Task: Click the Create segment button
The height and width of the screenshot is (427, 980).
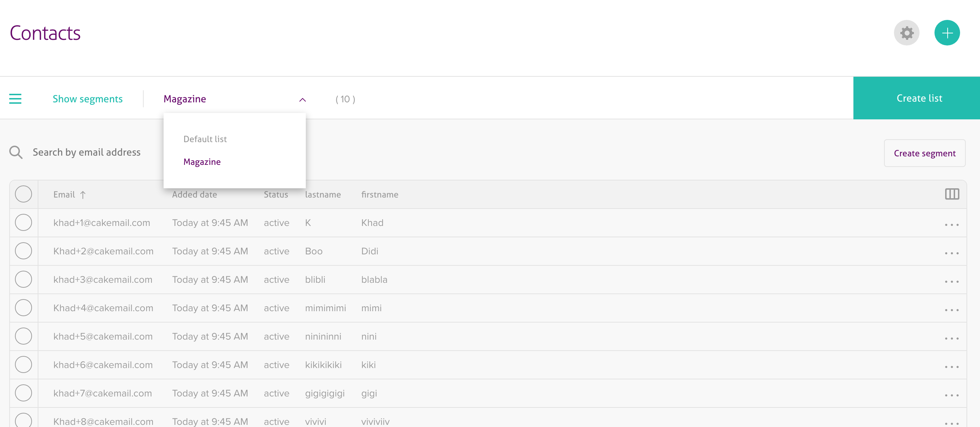Action: tap(925, 153)
